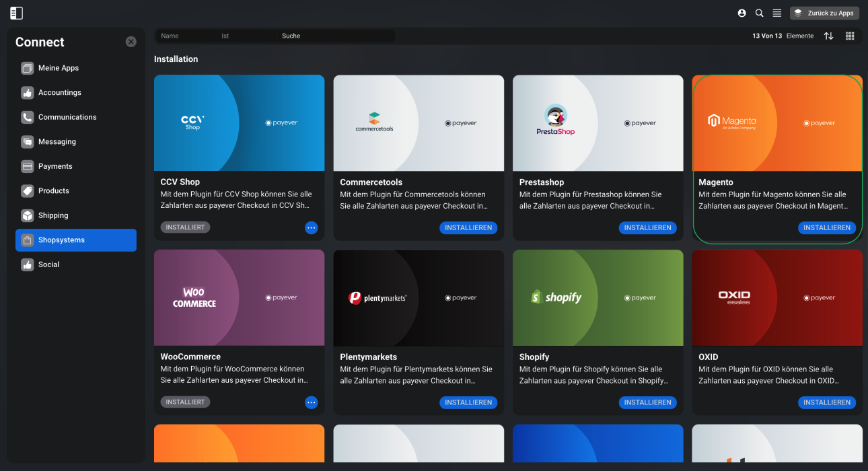
Task: Install the Plentymarkets plugin
Action: [468, 402]
